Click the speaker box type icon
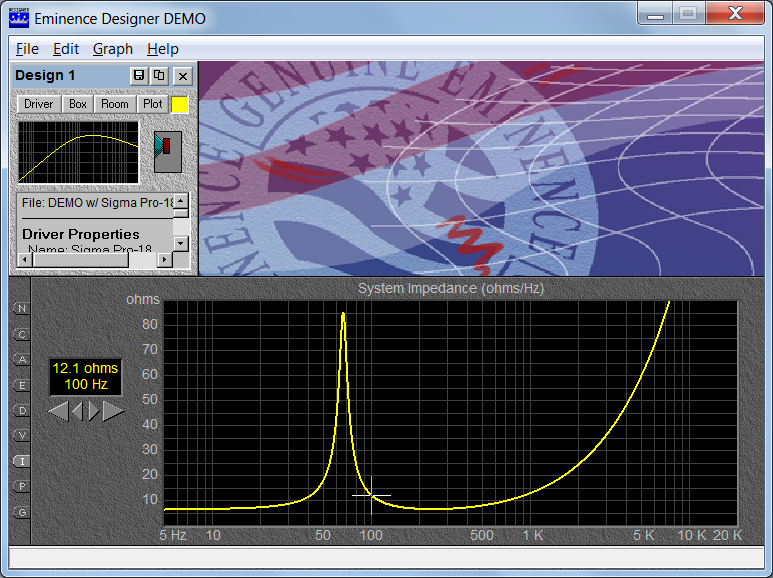Viewport: 773px width, 578px height. pos(168,151)
